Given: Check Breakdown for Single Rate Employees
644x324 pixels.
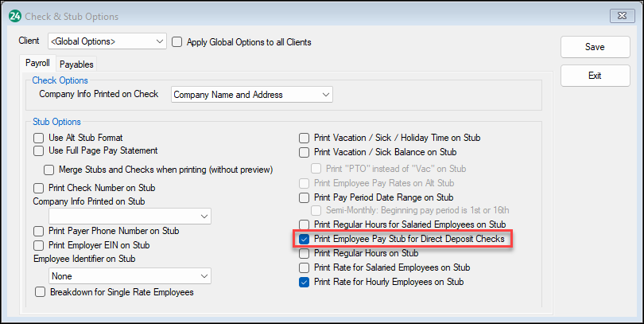Looking at the screenshot, I should tap(39, 292).
